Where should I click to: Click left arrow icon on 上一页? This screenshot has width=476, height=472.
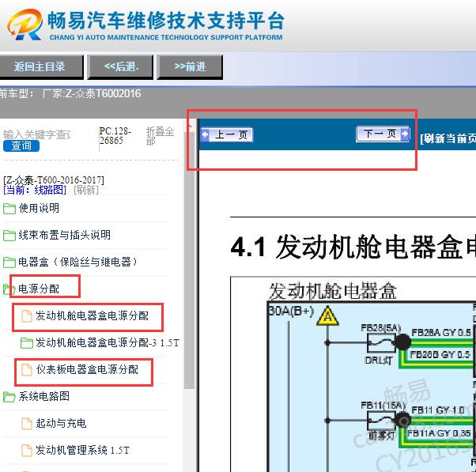[x=206, y=134]
